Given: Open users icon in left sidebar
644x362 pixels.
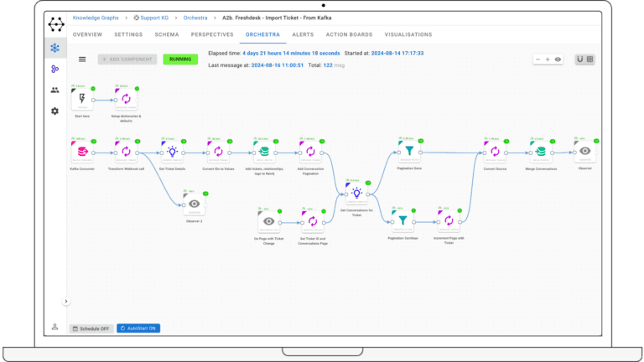Looking at the screenshot, I should click(x=55, y=90).
